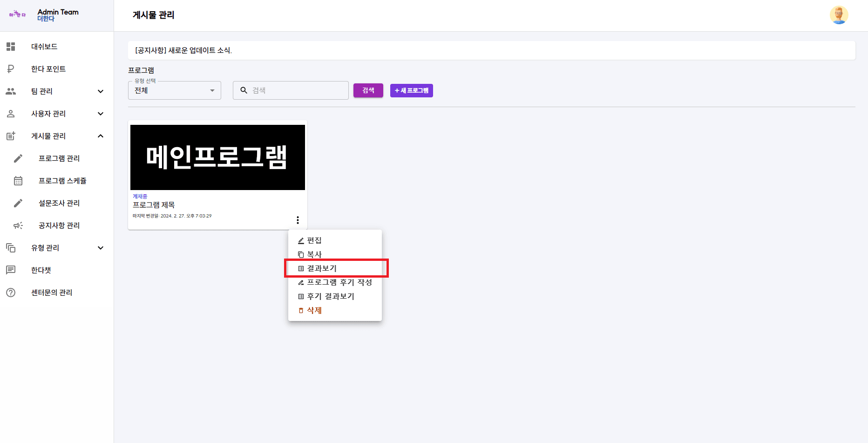This screenshot has height=443, width=868.
Task: Click the copy icon next to 복사
Action: [x=301, y=255]
